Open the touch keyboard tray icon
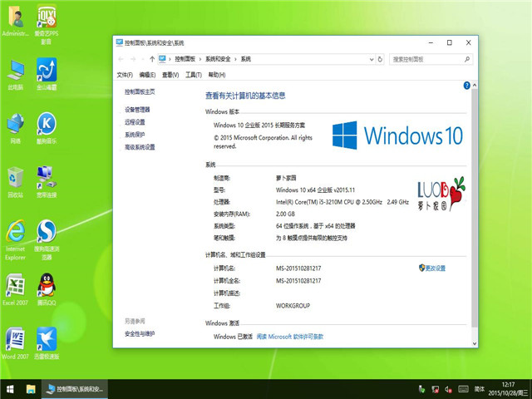532x399 pixels. click(x=463, y=389)
